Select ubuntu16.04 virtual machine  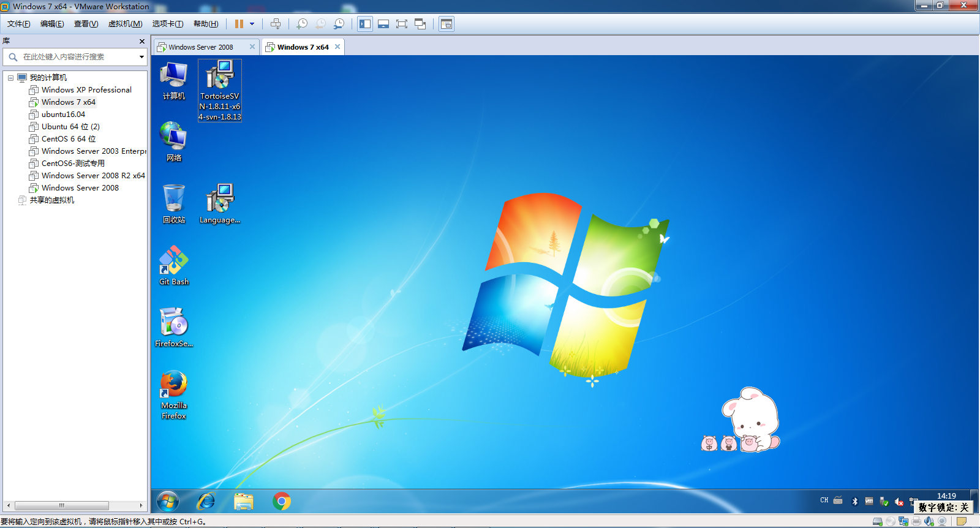[x=63, y=115]
